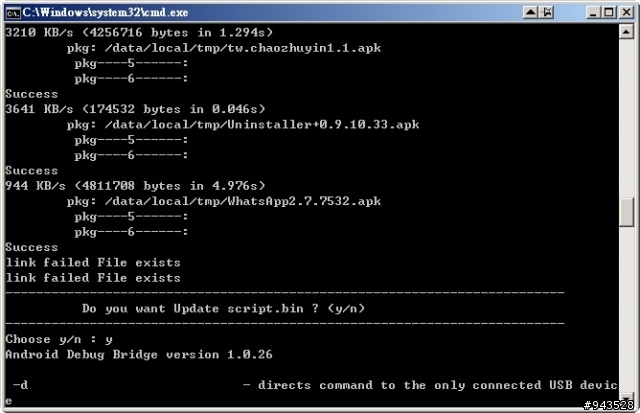640x413 pixels.
Task: Click the roll-up arrow title bar button
Action: click(531, 13)
